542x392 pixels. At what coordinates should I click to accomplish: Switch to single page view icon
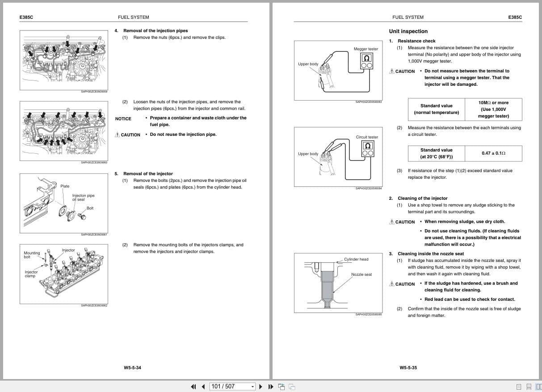point(519,387)
